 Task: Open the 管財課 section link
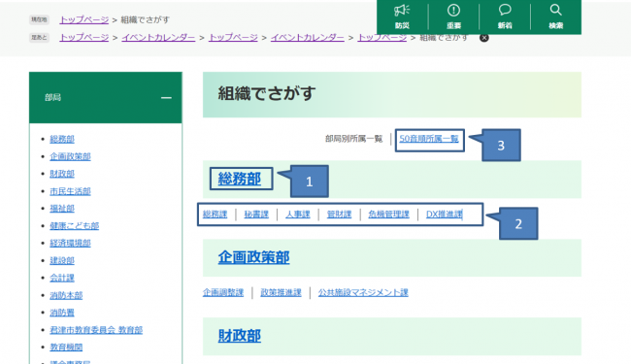[x=339, y=215]
